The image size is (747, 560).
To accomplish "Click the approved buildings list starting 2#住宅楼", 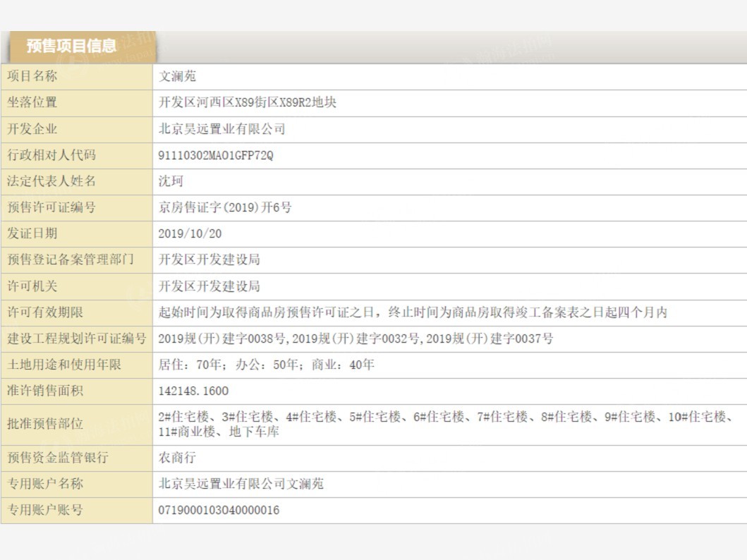I will pos(445,425).
